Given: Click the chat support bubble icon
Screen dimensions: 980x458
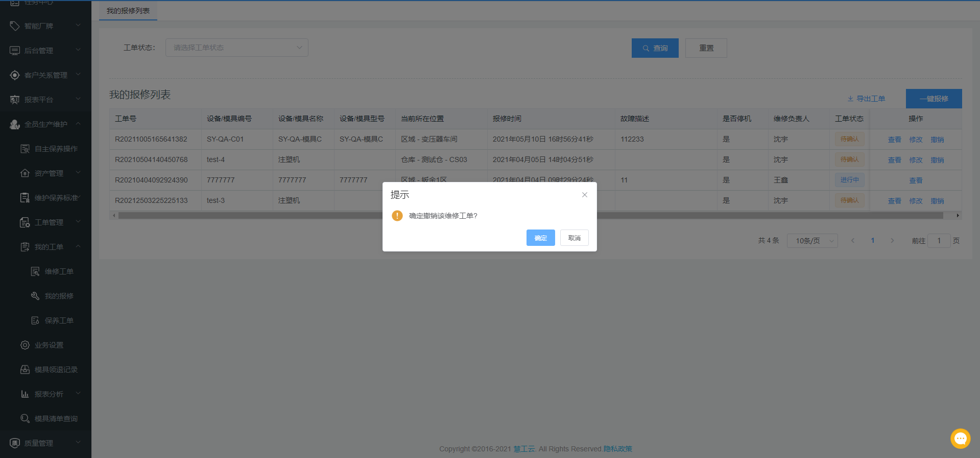Looking at the screenshot, I should click(x=960, y=438).
